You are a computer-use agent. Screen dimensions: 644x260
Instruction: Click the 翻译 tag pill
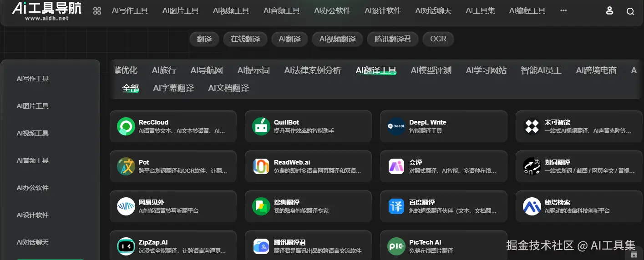[x=204, y=39]
